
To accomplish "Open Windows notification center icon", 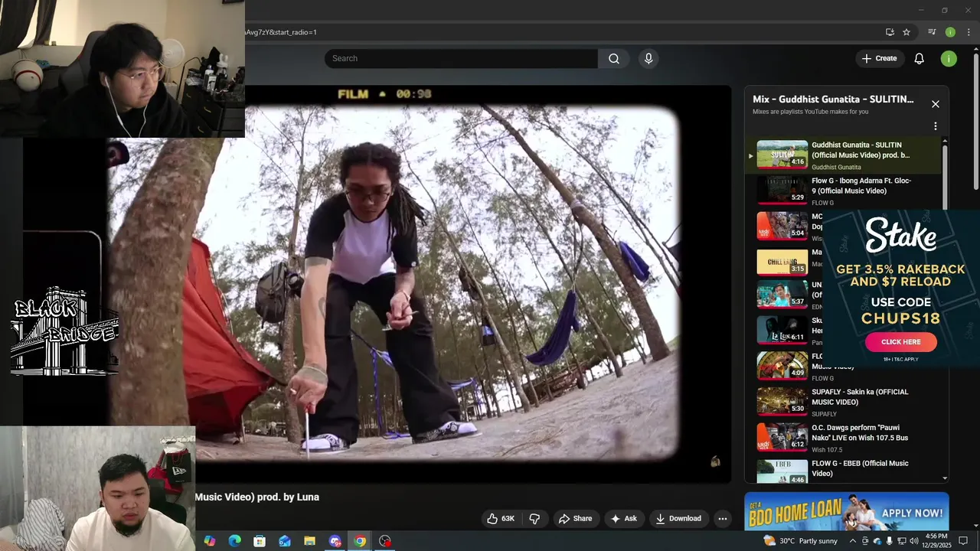I will pyautogui.click(x=964, y=541).
